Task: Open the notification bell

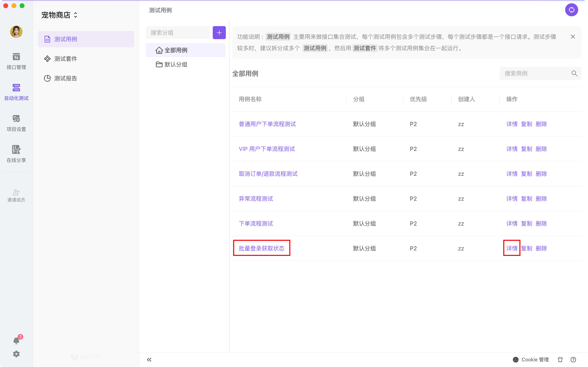Action: pyautogui.click(x=16, y=340)
